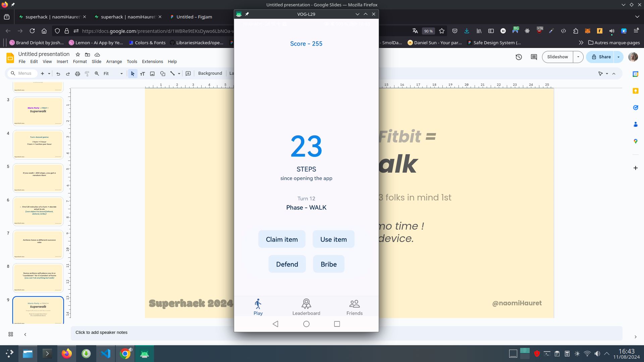Click the Firefox browser taskbar icon
Image resolution: width=644 pixels, height=362 pixels.
pos(66,353)
